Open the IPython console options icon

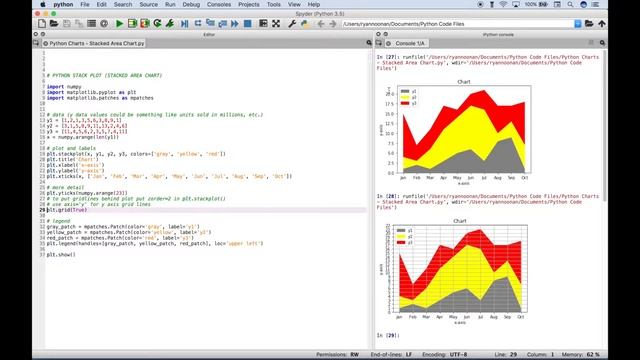(x=602, y=43)
